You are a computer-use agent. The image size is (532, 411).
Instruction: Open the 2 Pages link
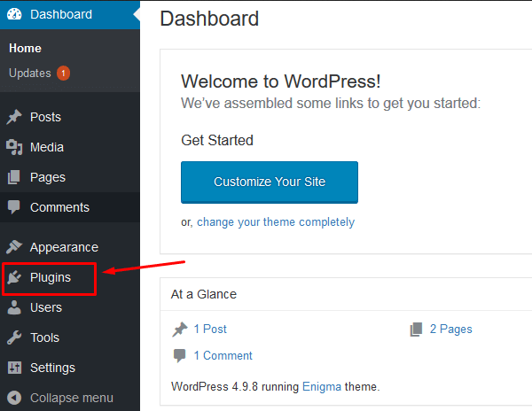pyautogui.click(x=451, y=329)
